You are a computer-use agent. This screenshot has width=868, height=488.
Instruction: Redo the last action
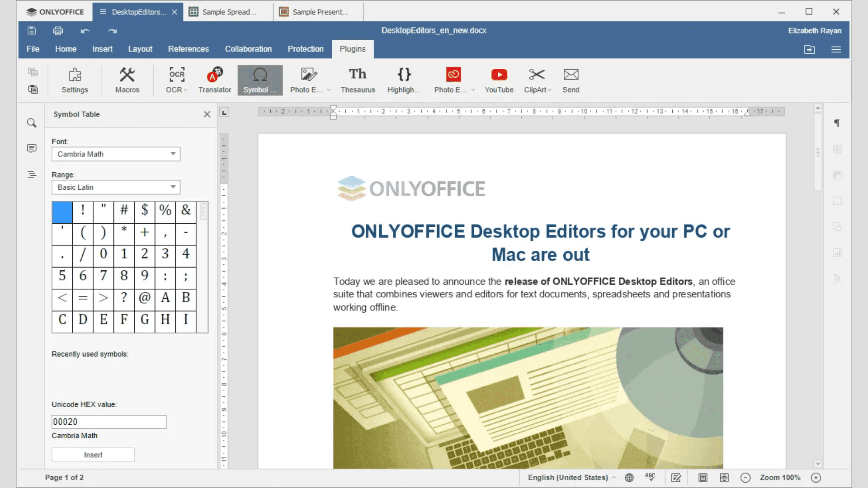112,31
